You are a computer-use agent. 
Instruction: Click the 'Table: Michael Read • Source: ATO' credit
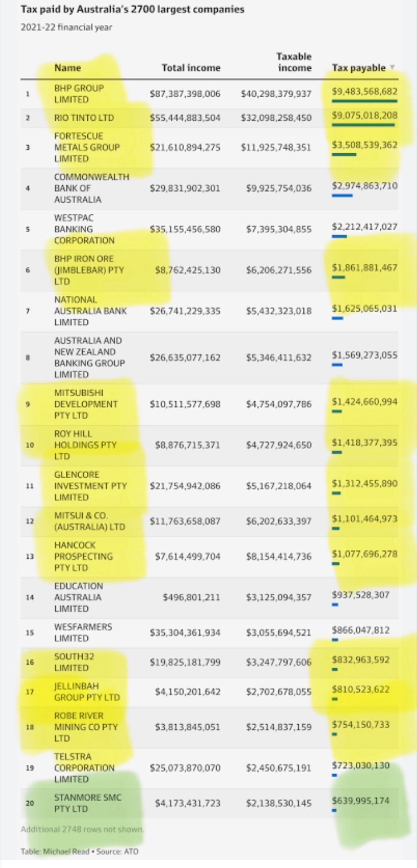pos(79,851)
